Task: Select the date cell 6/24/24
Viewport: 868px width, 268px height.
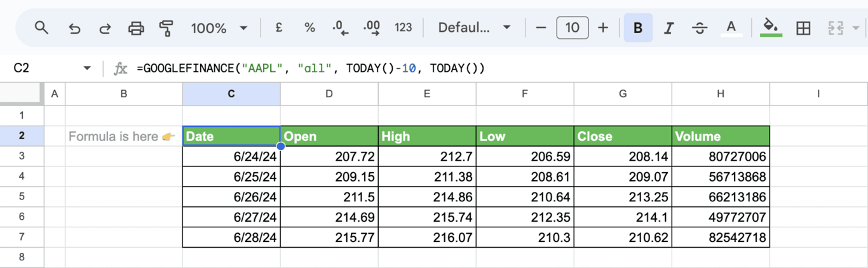Action: coord(231,156)
